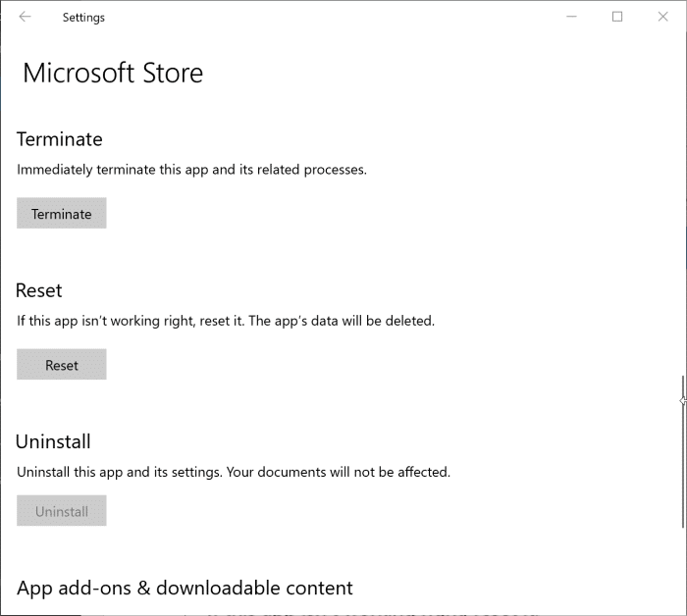Close the Settings window
This screenshot has width=687, height=616.
[662, 17]
